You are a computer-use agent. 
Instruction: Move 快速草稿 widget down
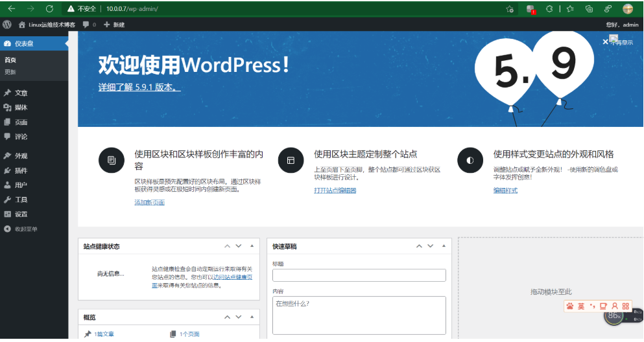click(431, 246)
